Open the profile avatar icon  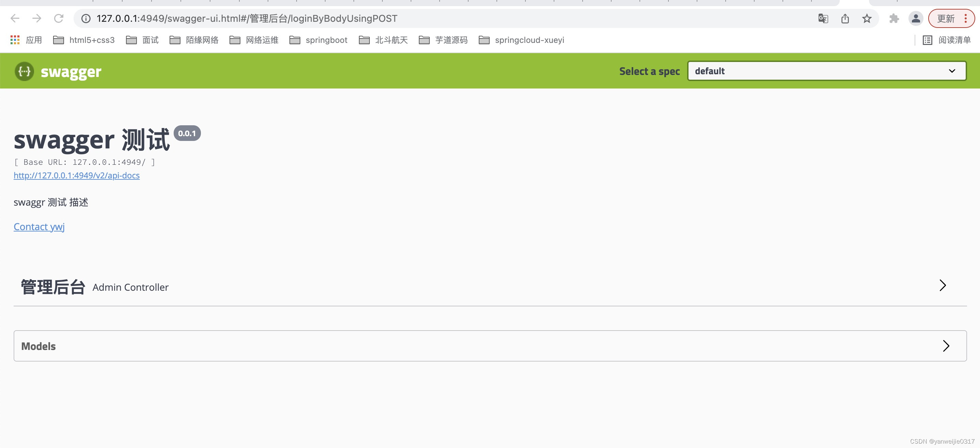click(916, 18)
